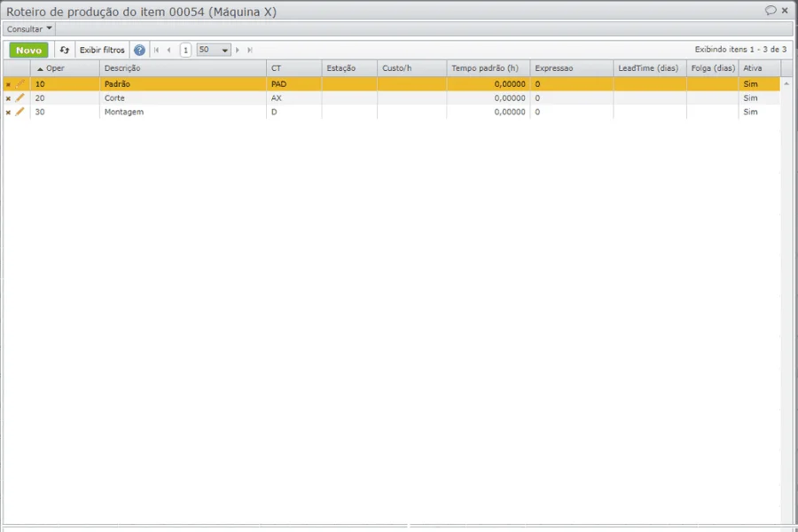798x532 pixels.
Task: Click Sim in the Montagem row
Action: pos(750,112)
